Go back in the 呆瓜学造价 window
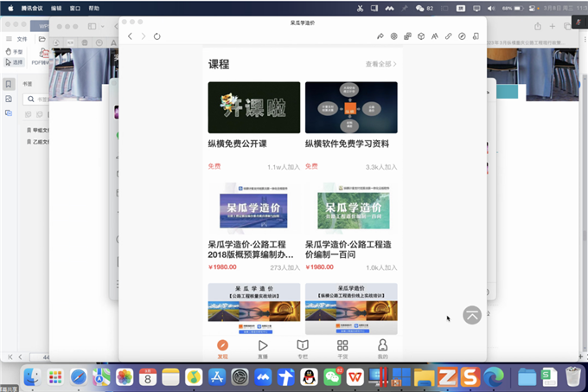This screenshot has height=392, width=588. point(130,36)
